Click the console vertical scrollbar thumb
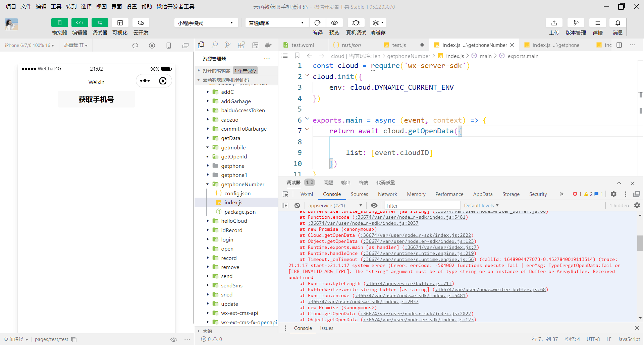 (640, 243)
